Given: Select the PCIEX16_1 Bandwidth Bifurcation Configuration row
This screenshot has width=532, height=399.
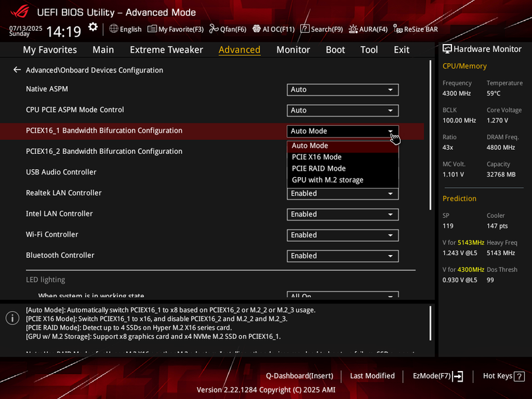Looking at the screenshot, I should (212, 131).
